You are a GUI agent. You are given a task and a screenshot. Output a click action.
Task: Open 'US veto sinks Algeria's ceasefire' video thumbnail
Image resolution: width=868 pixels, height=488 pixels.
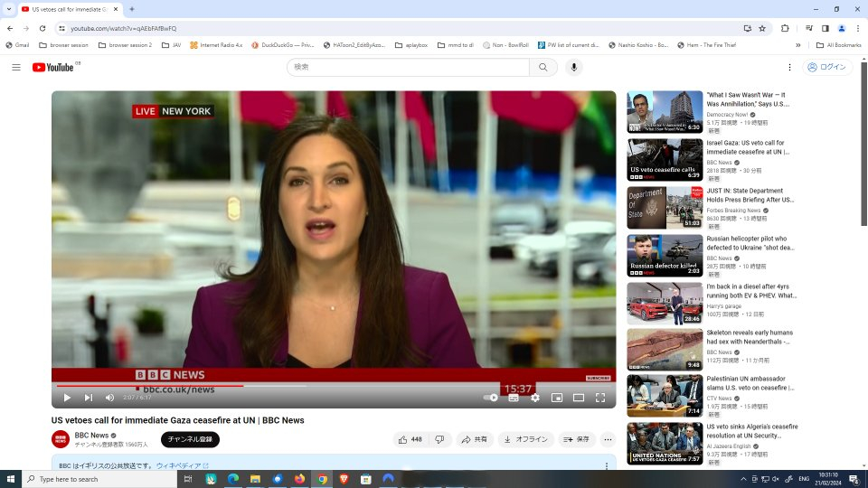665,444
